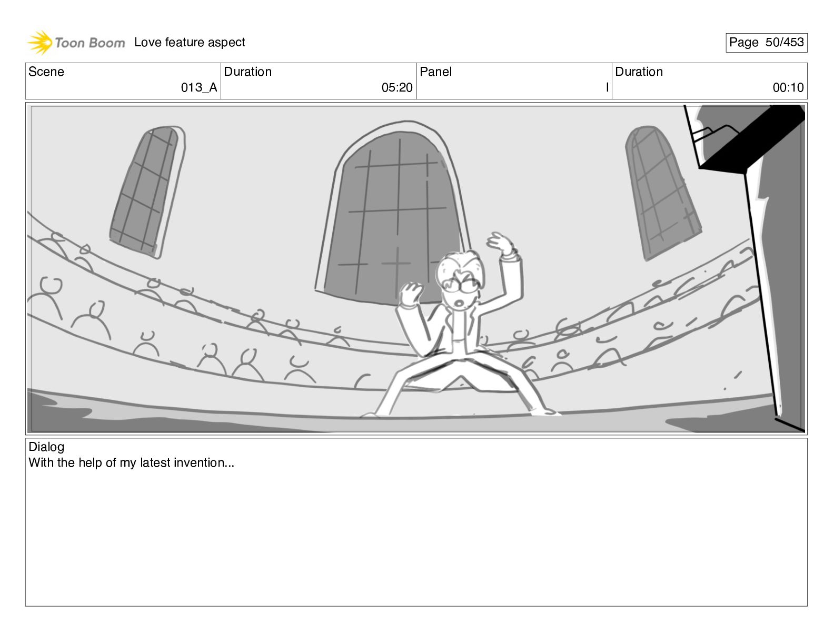
Task: Select the Page 50/453 indicator box
Action: (x=766, y=43)
